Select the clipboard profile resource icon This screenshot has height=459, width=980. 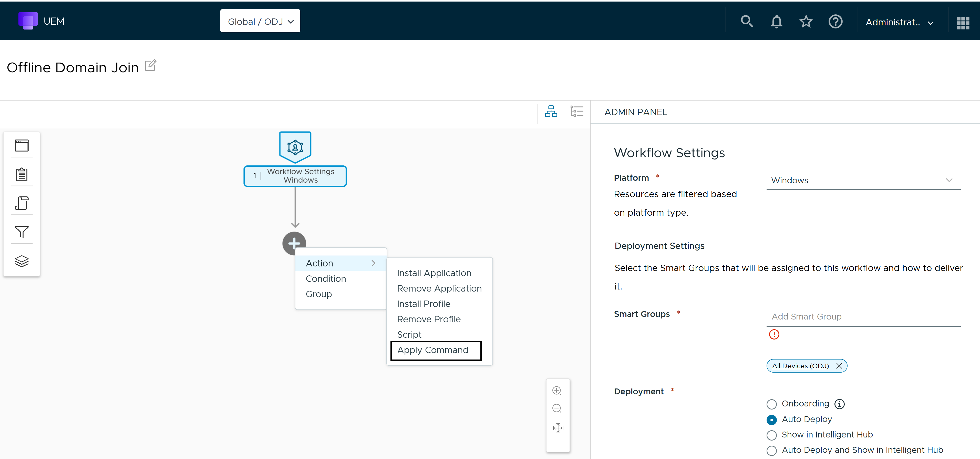coord(22,174)
